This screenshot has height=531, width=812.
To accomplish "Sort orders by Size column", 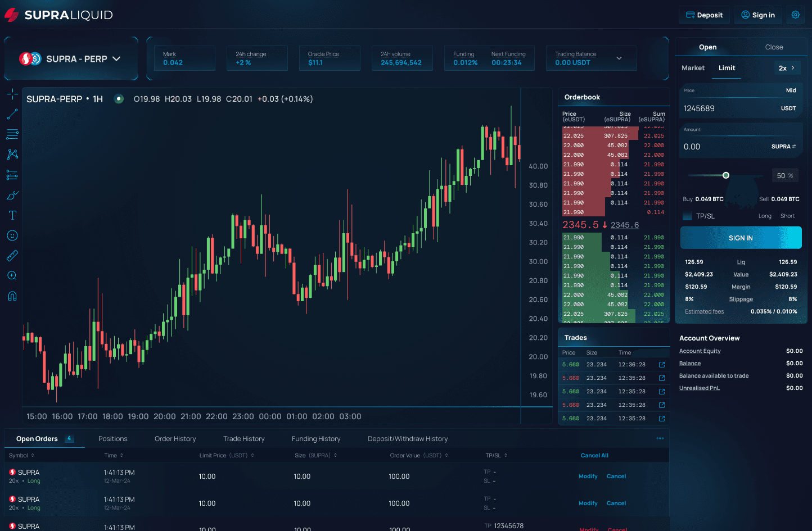I will [316, 456].
